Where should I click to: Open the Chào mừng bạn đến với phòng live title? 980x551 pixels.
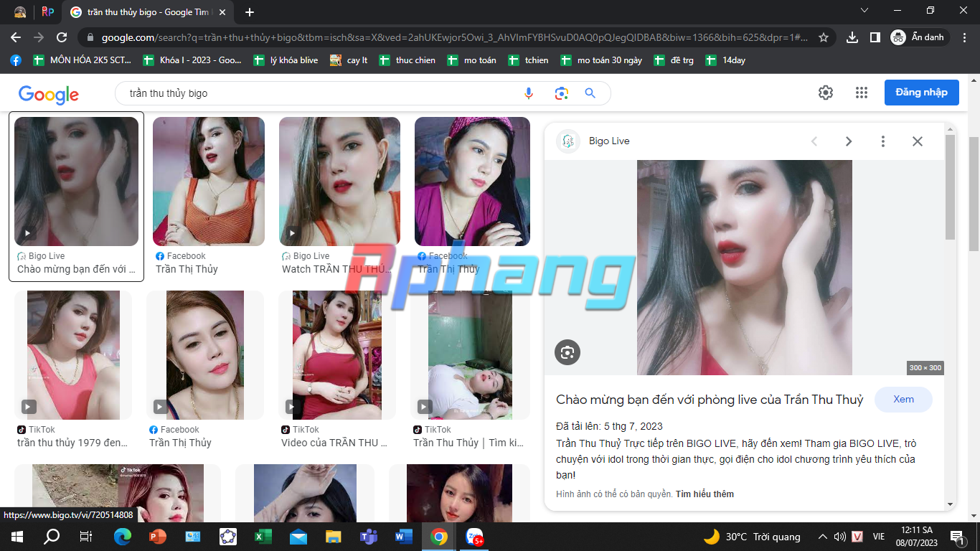[x=710, y=400]
